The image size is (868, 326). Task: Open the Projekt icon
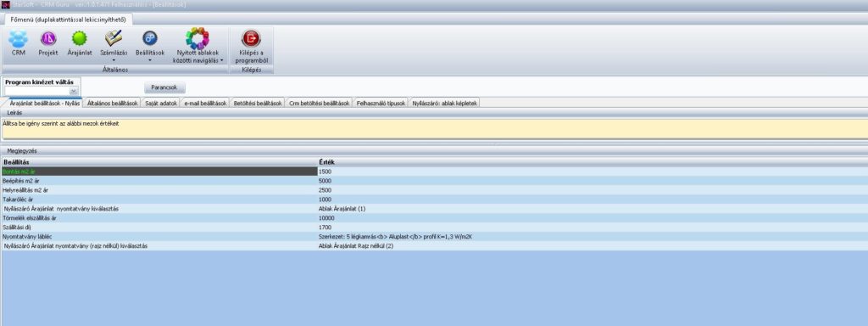pyautogui.click(x=48, y=38)
